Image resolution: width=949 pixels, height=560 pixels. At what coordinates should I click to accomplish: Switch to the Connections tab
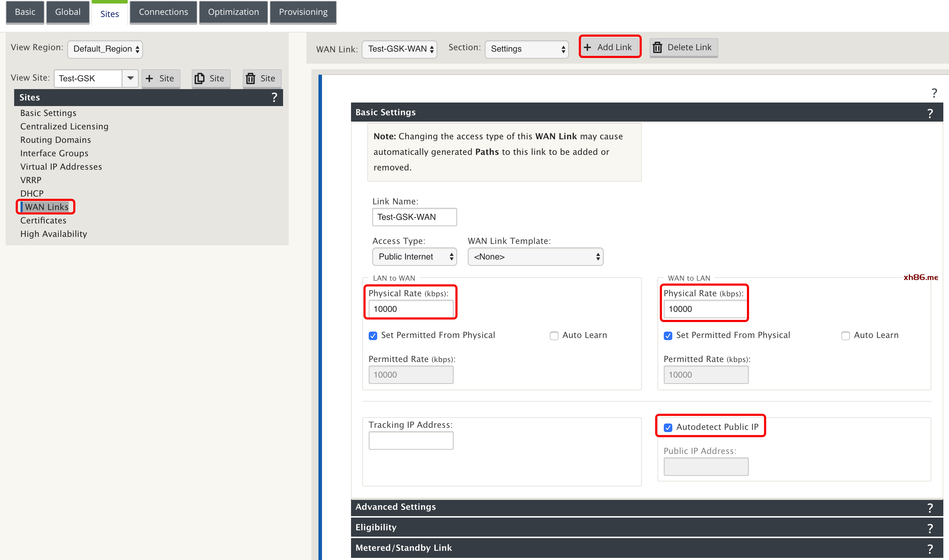coord(163,12)
